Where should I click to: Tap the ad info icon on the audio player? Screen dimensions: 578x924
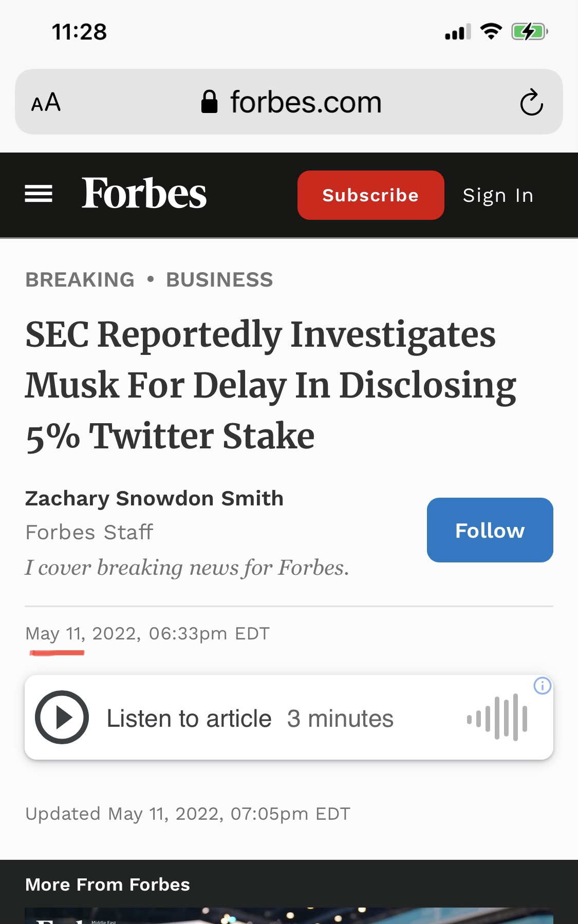tap(542, 686)
